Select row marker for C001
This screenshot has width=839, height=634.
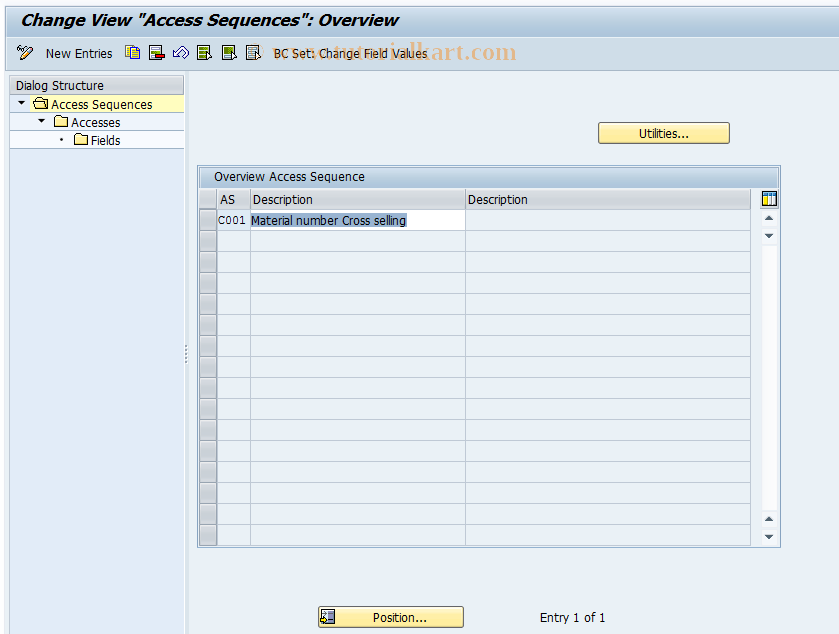coord(208,220)
